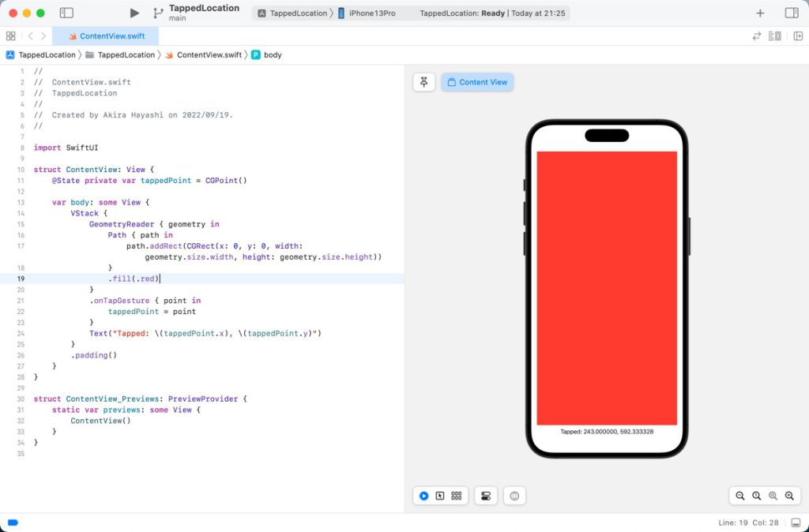Zoom in the preview canvas
This screenshot has width=809, height=532.
789,496
